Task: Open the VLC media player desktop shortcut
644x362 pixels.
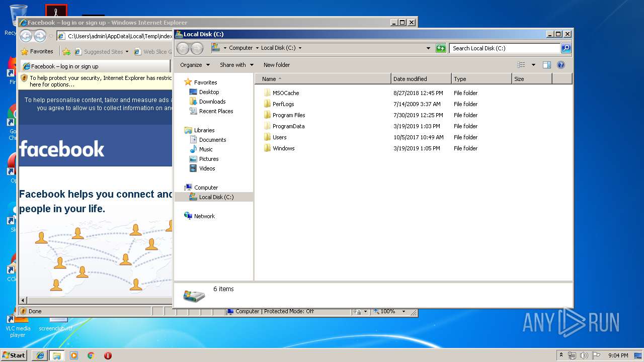Action: 18,325
